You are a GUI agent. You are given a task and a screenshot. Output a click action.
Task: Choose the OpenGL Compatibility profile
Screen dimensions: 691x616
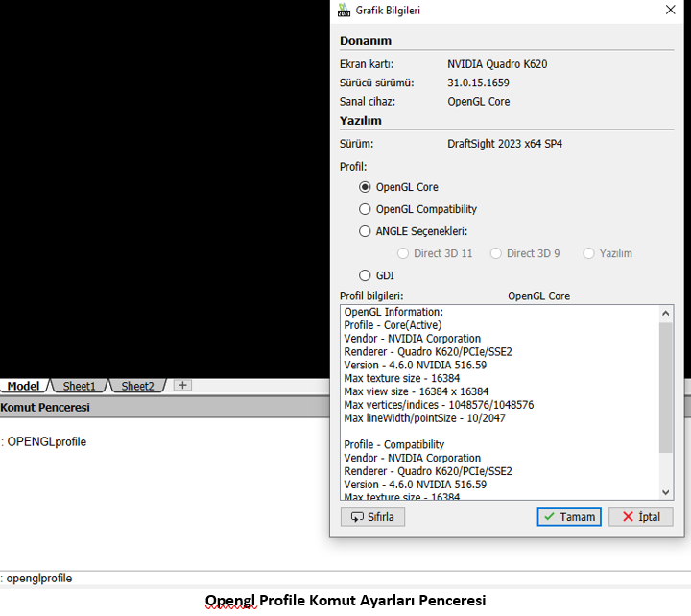click(x=365, y=209)
